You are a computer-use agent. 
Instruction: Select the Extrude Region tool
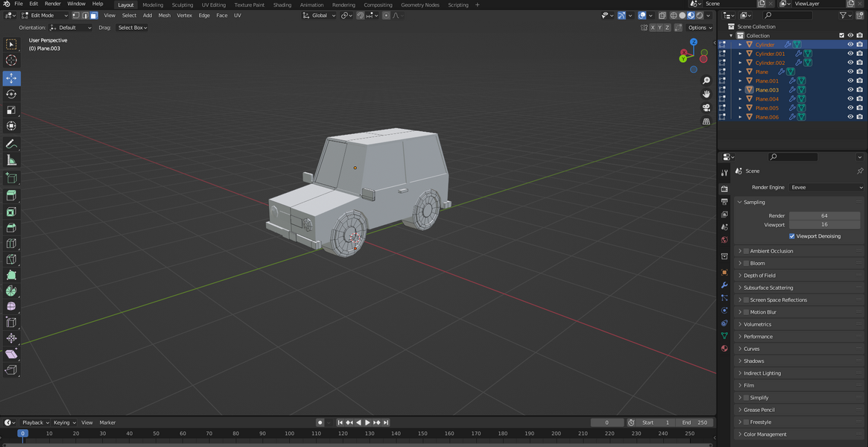click(x=11, y=195)
